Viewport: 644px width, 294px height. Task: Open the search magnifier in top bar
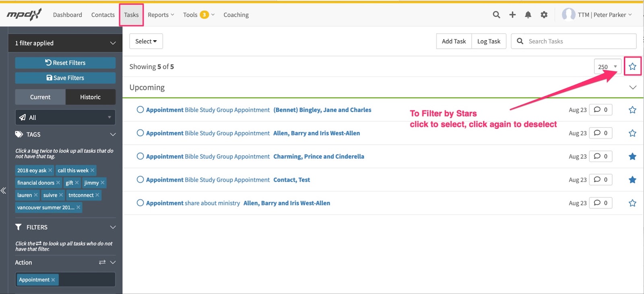496,15
